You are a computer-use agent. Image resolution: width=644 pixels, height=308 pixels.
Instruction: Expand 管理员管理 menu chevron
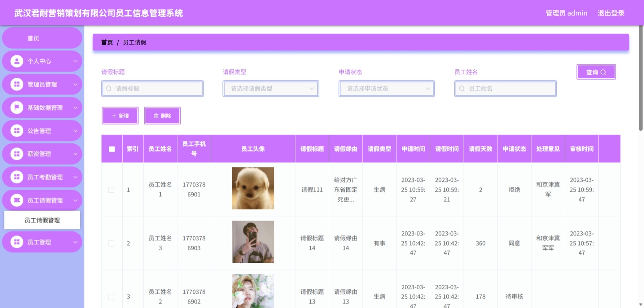tap(75, 84)
